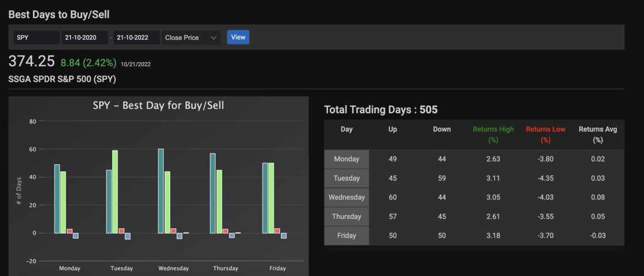The image size is (644, 276).
Task: Click Friday's light green down-days bar
Action: [271, 198]
